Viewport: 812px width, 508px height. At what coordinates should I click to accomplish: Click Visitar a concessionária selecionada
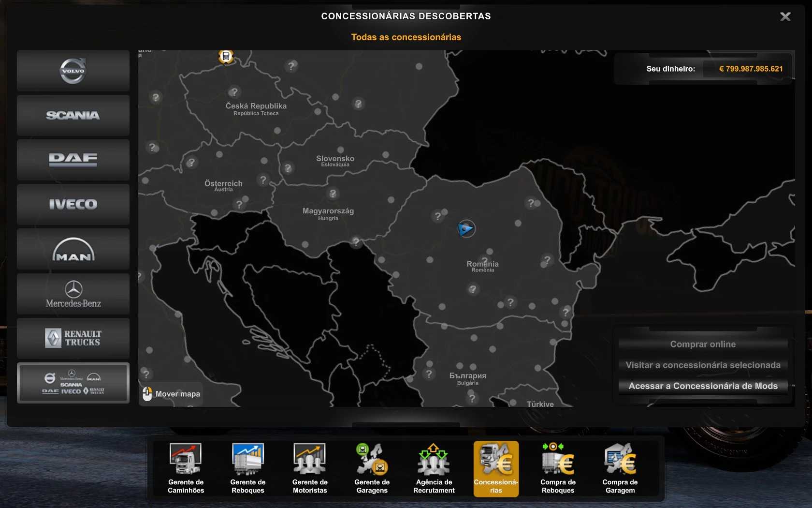703,365
